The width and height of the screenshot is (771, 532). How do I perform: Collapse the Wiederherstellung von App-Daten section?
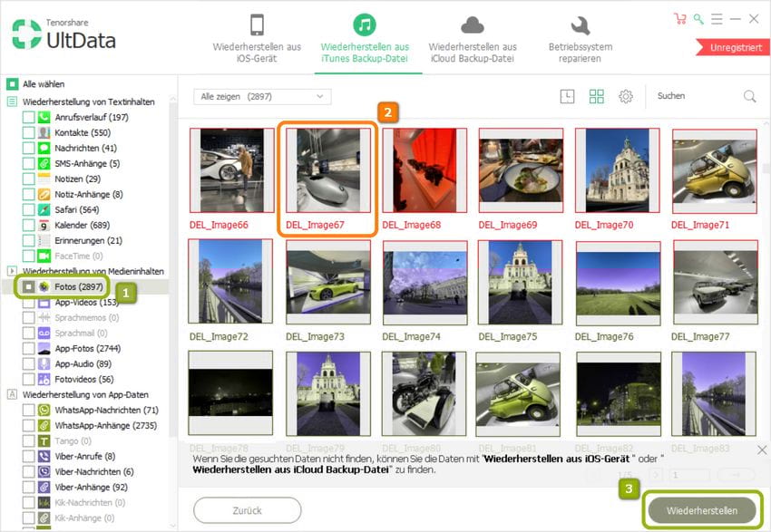(12, 394)
